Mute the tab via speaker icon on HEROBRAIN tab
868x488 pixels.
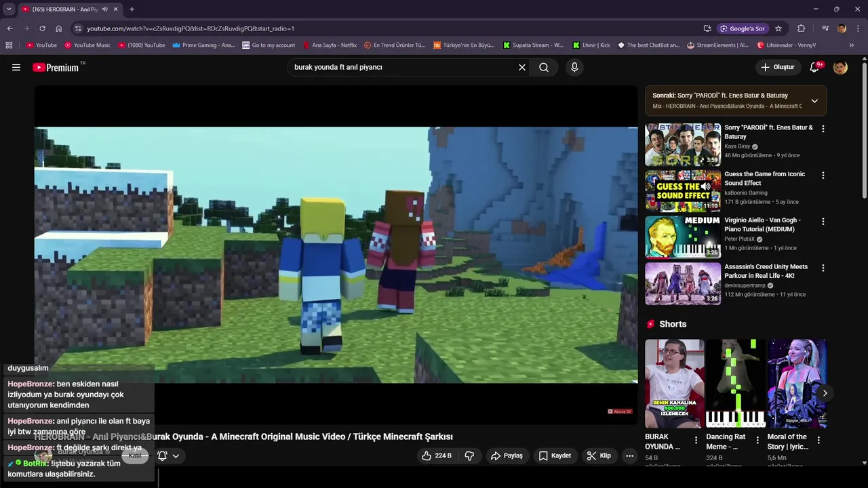pos(104,9)
